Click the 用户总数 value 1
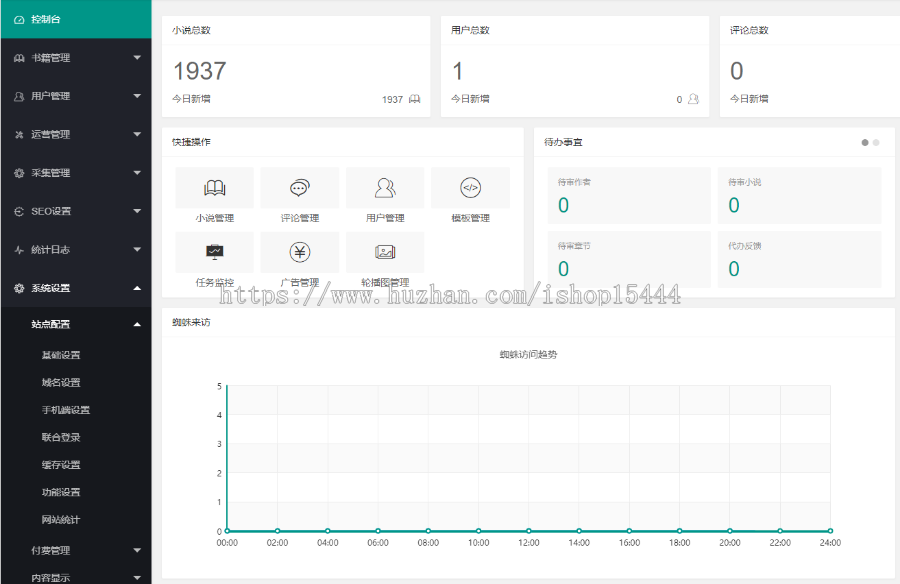This screenshot has height=584, width=900. click(x=457, y=71)
